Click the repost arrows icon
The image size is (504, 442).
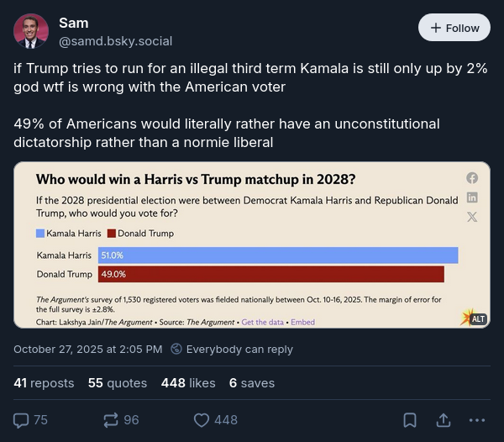[111, 419]
